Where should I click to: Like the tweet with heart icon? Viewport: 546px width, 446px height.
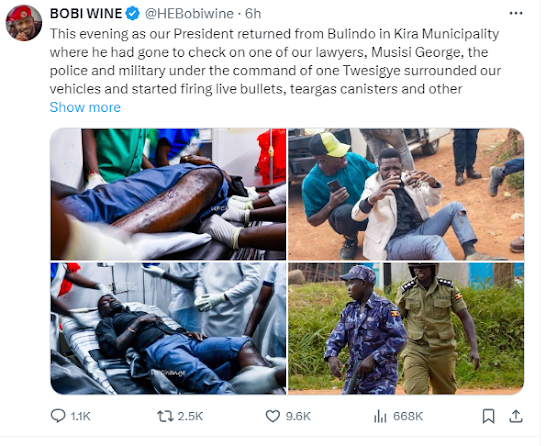(273, 416)
